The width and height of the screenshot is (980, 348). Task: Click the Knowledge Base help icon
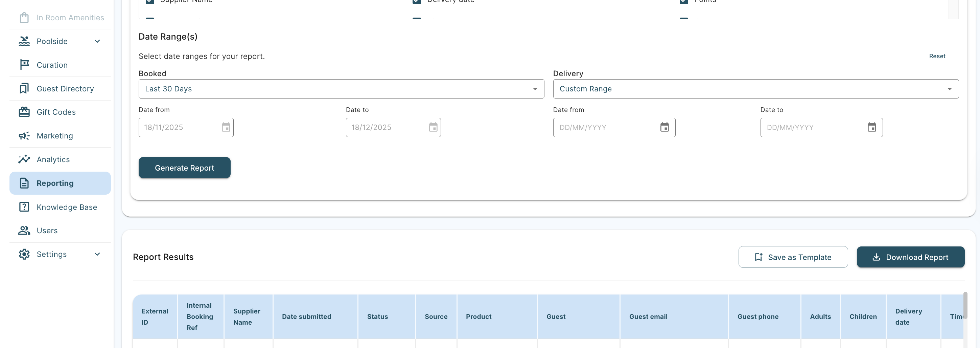[x=24, y=207]
